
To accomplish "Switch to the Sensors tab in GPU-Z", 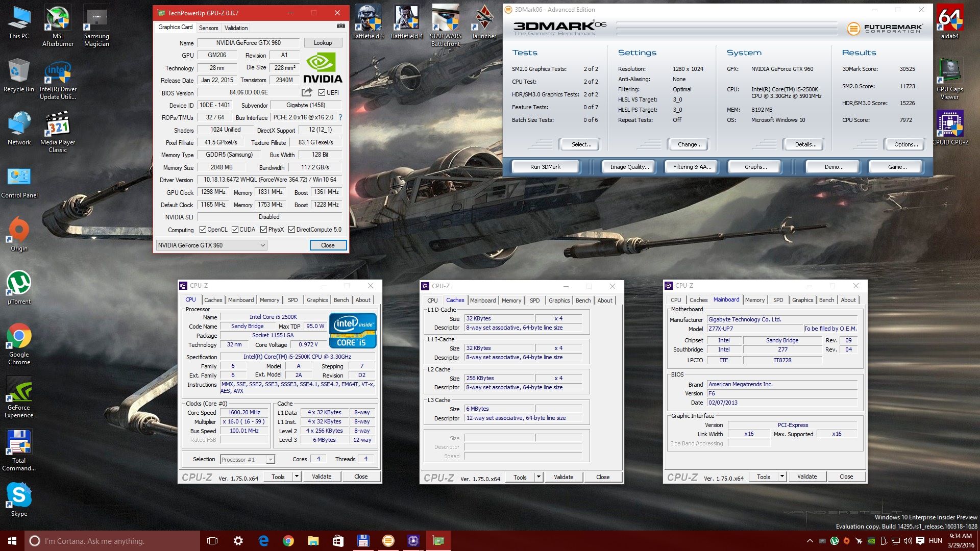I will [208, 28].
